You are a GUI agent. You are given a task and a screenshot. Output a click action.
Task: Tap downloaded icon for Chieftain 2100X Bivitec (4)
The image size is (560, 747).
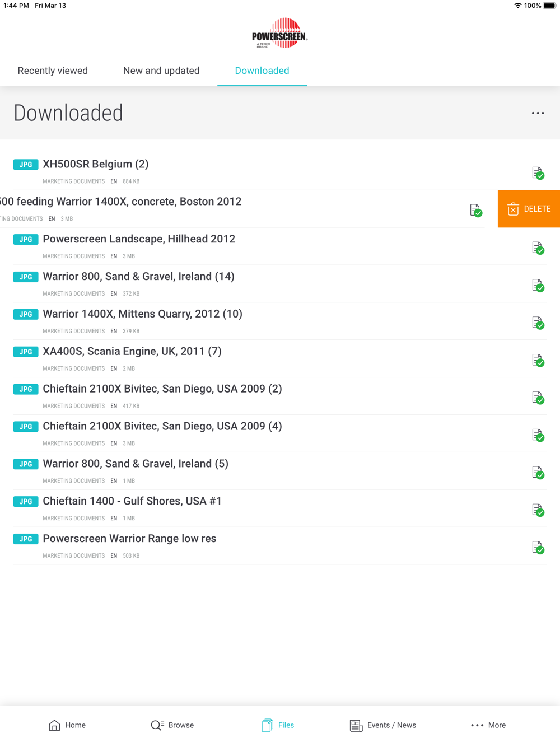[538, 436]
